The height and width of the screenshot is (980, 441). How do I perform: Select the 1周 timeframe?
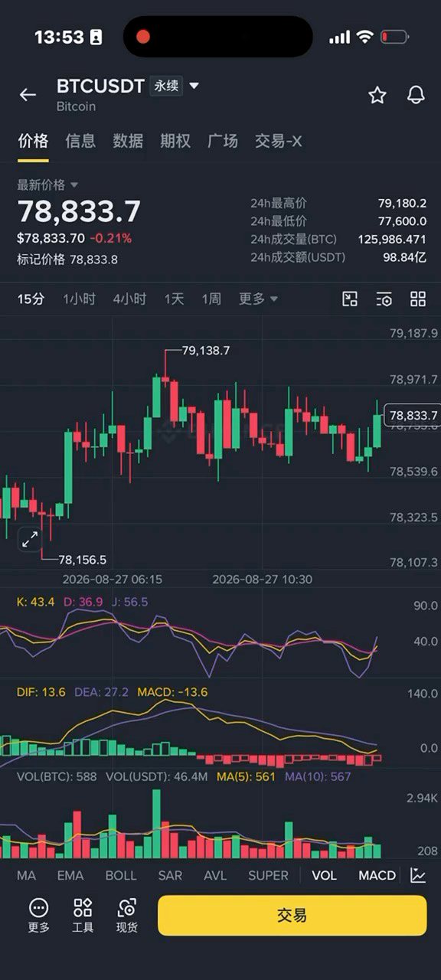[211, 299]
